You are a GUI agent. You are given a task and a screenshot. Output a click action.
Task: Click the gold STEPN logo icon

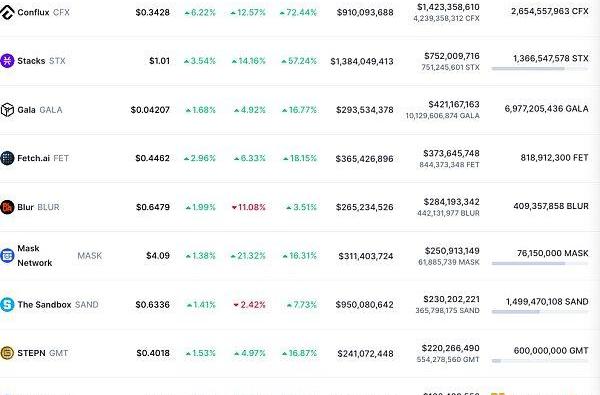[7, 353]
